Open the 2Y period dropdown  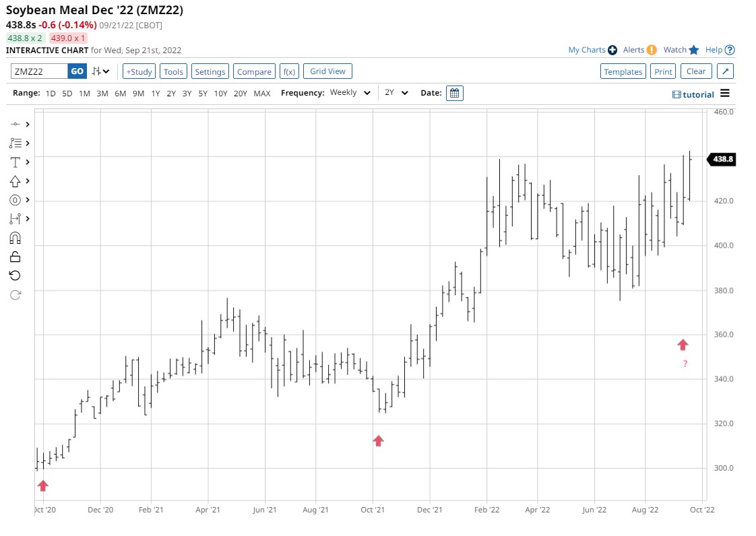396,92
